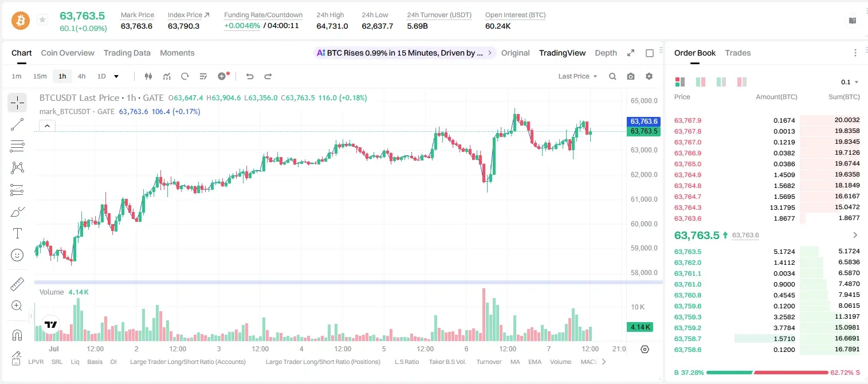The width and height of the screenshot is (868, 384).
Task: Add BTC to favorites with star
Action: pyautogui.click(x=42, y=19)
